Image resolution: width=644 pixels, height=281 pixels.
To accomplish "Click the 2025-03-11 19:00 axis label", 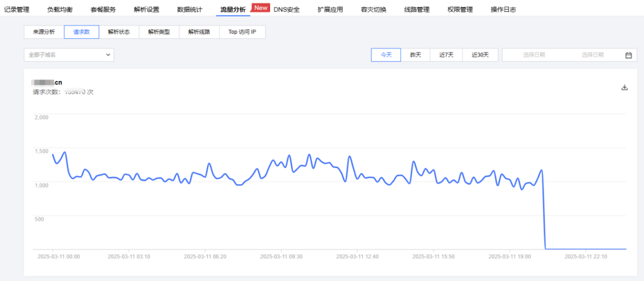I will pos(510,257).
